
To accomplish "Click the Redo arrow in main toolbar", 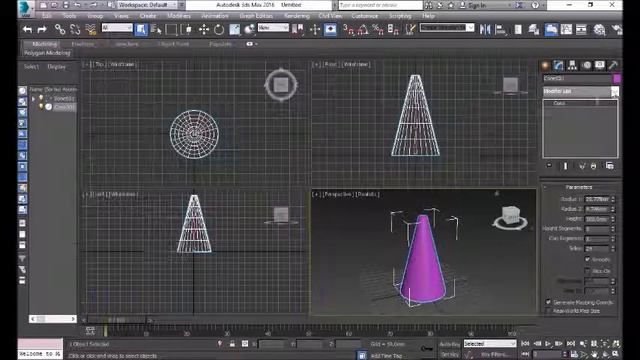I will [x=42, y=29].
